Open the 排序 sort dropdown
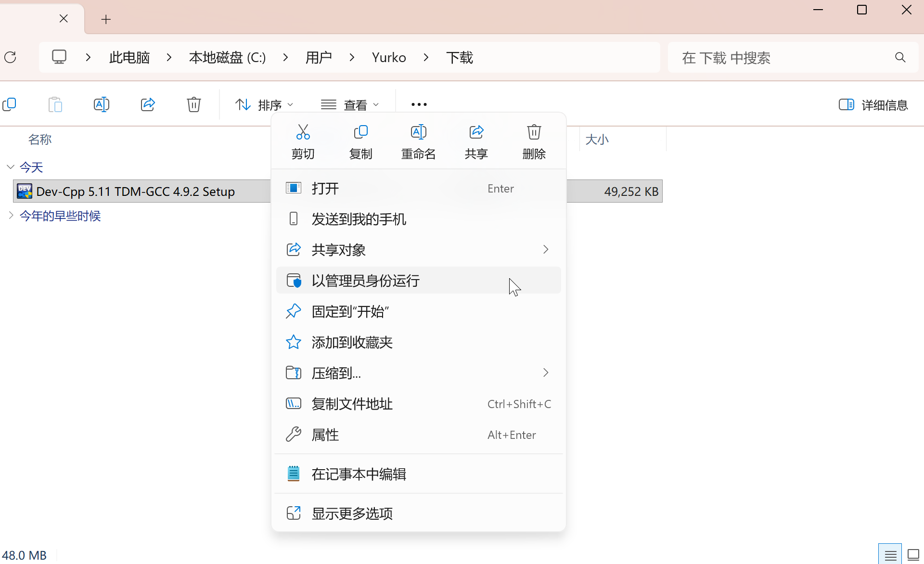Image resolution: width=924 pixels, height=564 pixels. coord(264,104)
